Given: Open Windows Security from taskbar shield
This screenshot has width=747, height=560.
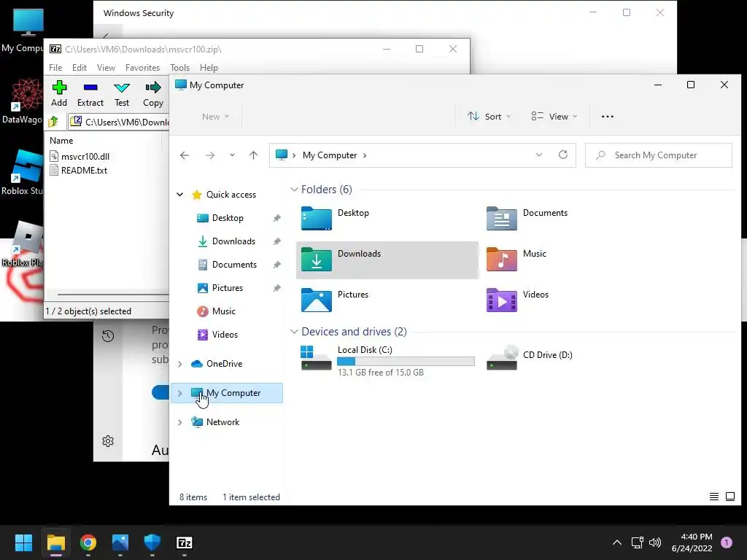Looking at the screenshot, I should [152, 542].
